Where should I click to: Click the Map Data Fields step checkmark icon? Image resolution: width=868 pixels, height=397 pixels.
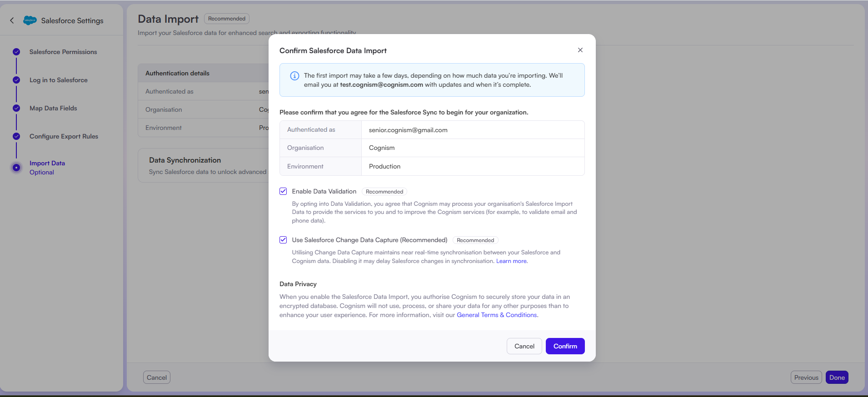16,108
